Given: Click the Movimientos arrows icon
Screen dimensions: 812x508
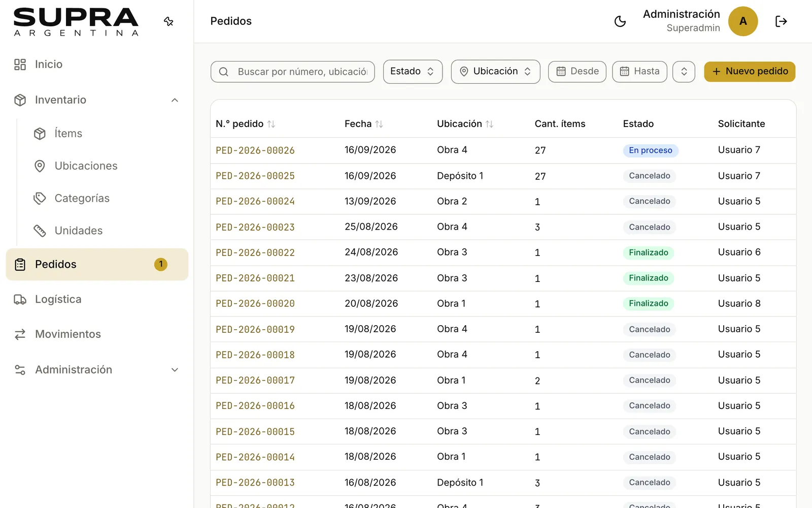Looking at the screenshot, I should [x=20, y=334].
